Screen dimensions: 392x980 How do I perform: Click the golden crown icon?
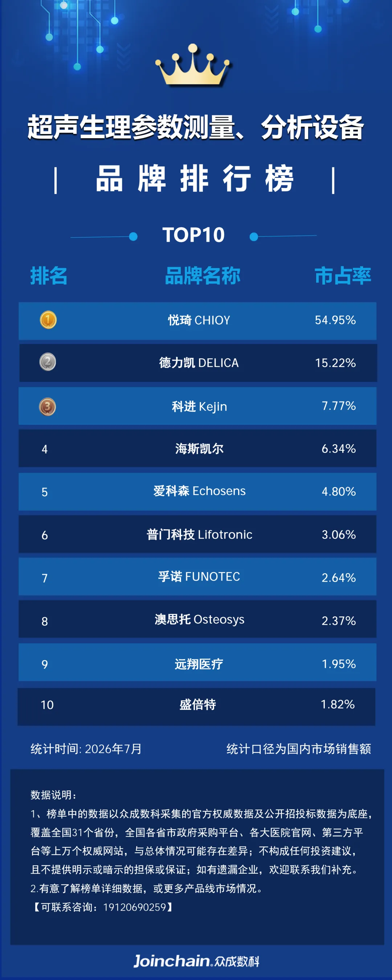(193, 65)
